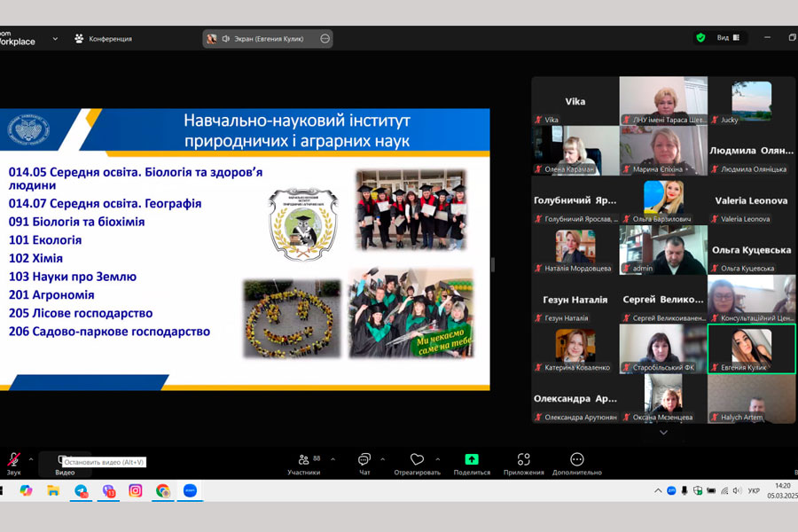
Task: Expand more participants with the gallery down chevron
Action: [x=663, y=433]
